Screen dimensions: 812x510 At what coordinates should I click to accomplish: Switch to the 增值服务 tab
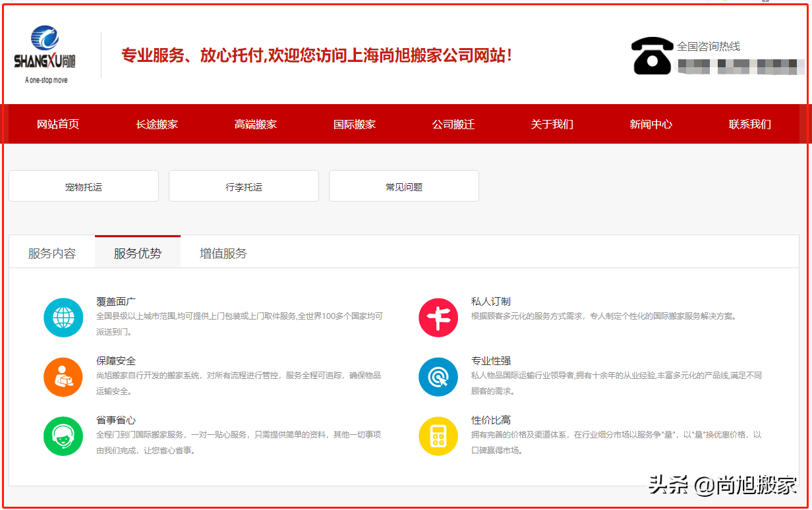[223, 253]
